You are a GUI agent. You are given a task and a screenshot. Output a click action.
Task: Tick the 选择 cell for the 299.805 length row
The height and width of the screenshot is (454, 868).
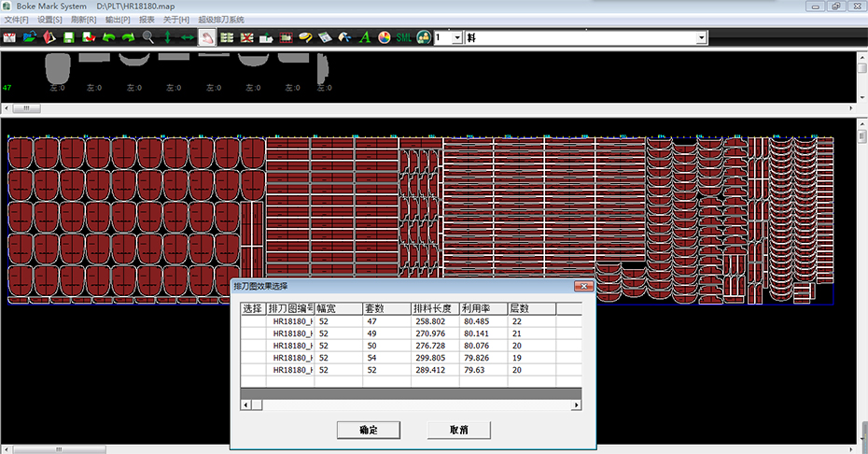pos(252,357)
